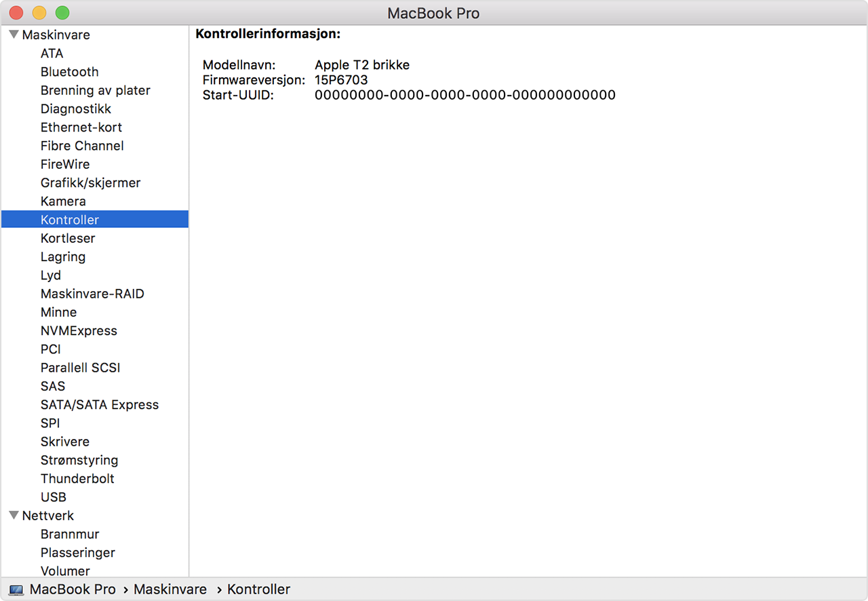Select Brannmur under Nettverk

[70, 535]
